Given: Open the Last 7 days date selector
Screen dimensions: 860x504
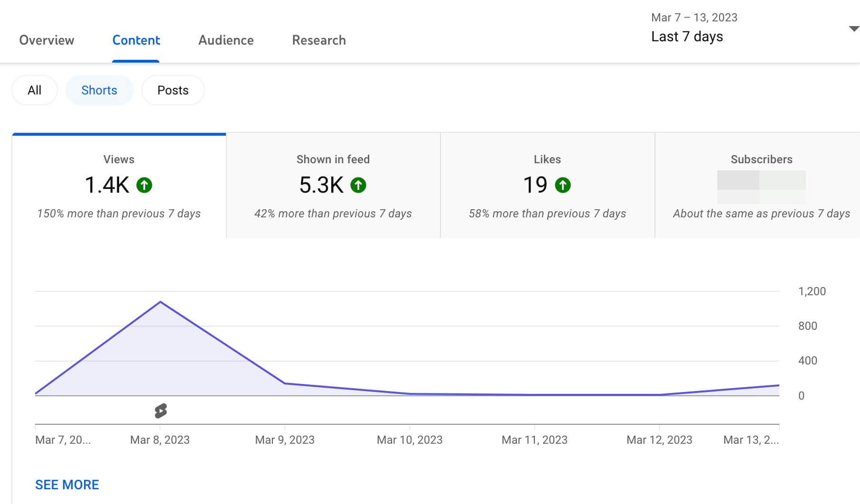Looking at the screenshot, I should (x=687, y=37).
